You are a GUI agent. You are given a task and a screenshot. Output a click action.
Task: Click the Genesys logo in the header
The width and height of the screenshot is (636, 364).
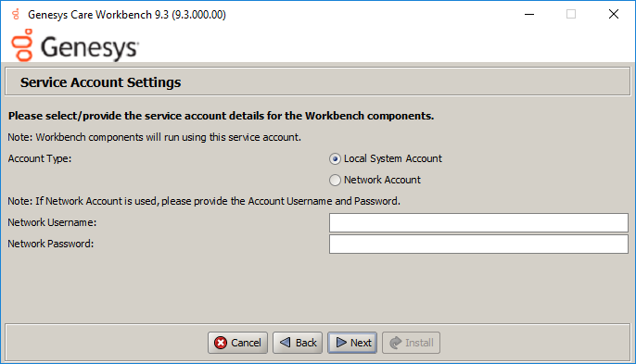coord(75,45)
